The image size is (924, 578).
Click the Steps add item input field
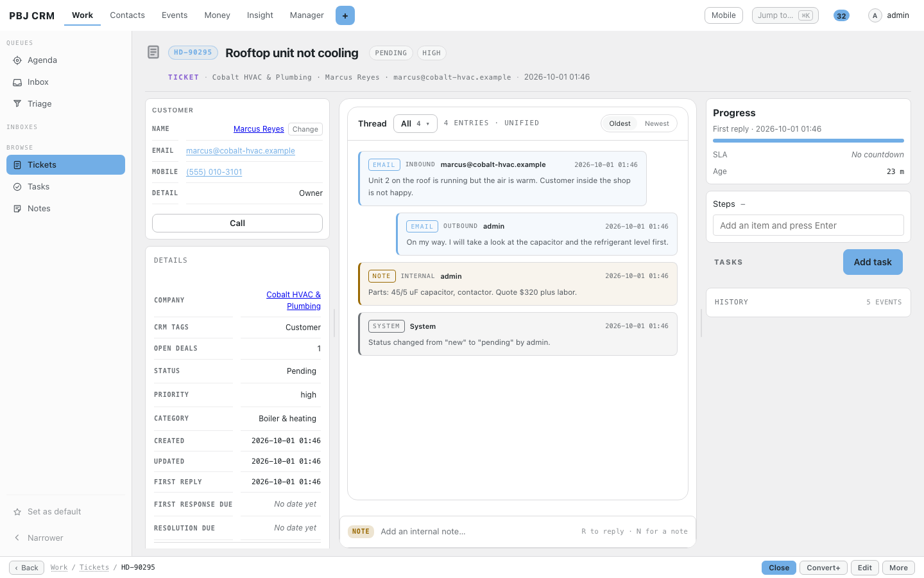[x=809, y=225]
